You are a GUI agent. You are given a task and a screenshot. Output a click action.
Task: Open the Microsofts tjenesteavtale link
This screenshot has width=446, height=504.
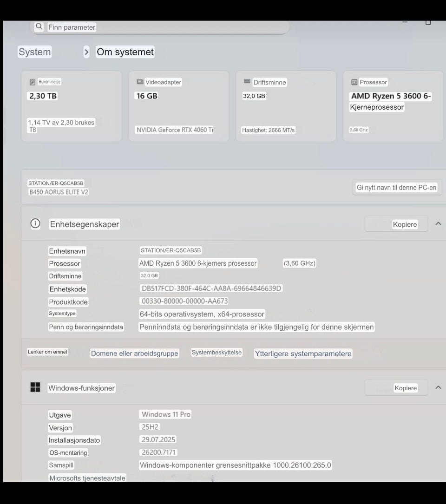pos(87,478)
